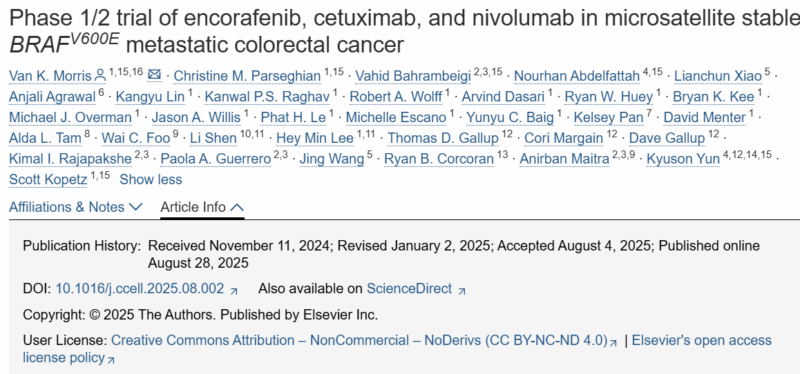Open the DOI link 10.1016/j.ccell.2025.08.002
The width and height of the screenshot is (800, 374).
[139, 289]
